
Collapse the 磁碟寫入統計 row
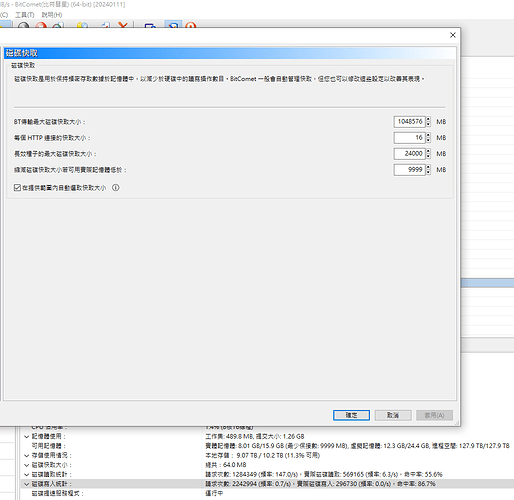27,484
